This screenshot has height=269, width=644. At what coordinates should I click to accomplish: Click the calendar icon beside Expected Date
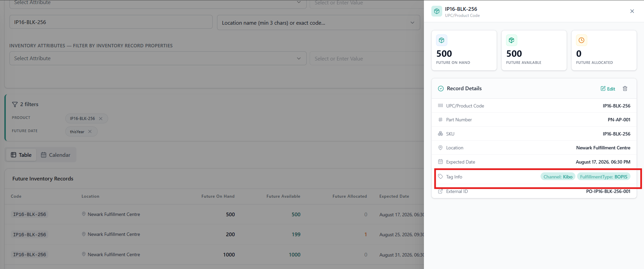(x=440, y=162)
